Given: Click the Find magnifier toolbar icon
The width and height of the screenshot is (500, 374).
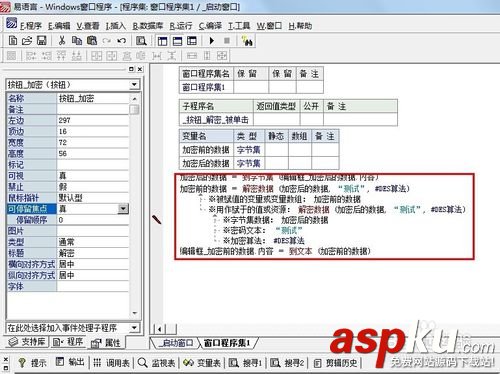Looking at the screenshot, I should point(141,41).
